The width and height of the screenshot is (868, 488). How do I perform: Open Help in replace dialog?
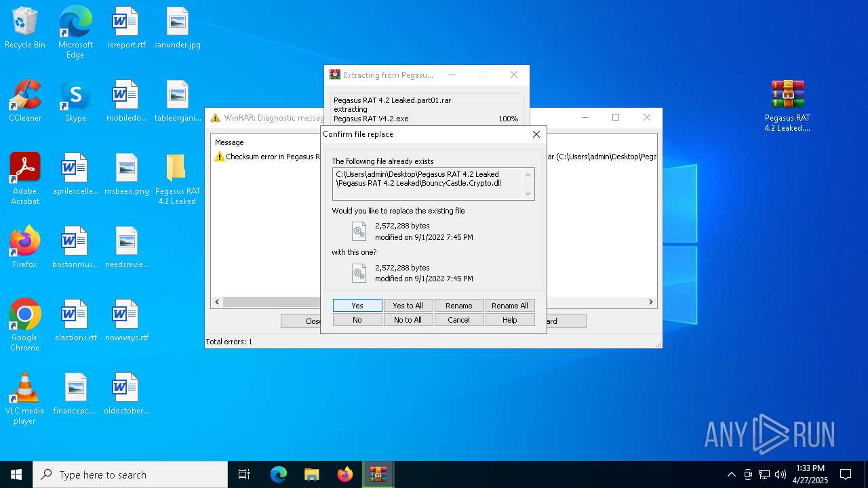tap(510, 320)
